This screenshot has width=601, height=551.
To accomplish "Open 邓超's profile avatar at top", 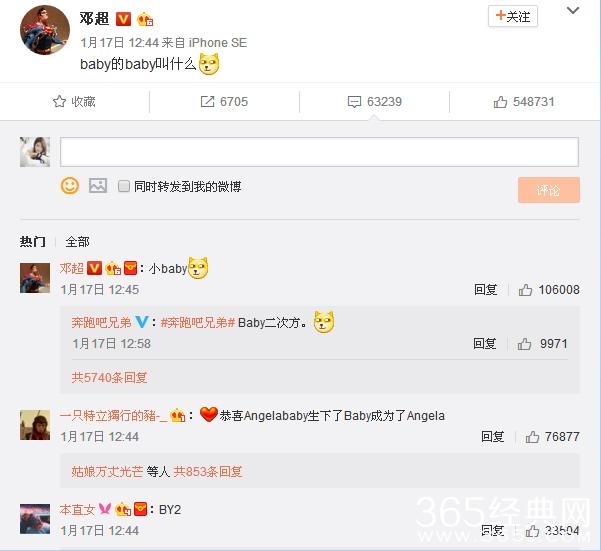I will [x=45, y=30].
